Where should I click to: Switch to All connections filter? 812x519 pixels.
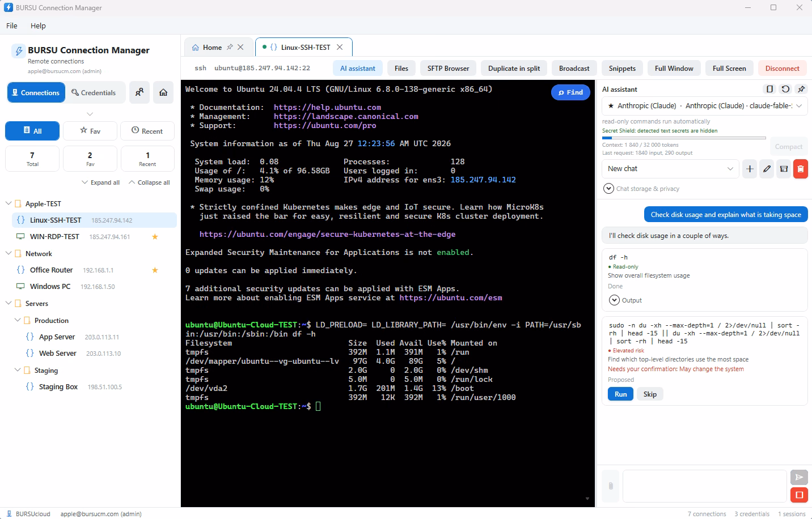click(32, 131)
